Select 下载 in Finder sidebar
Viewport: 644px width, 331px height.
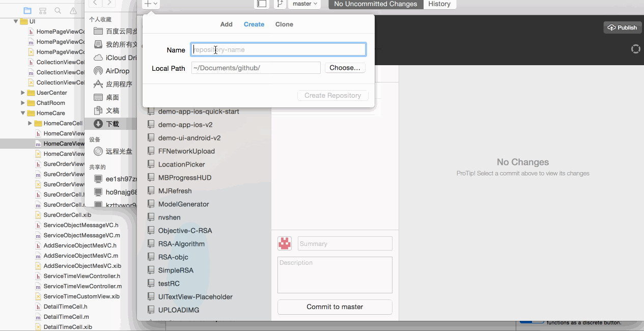point(111,124)
